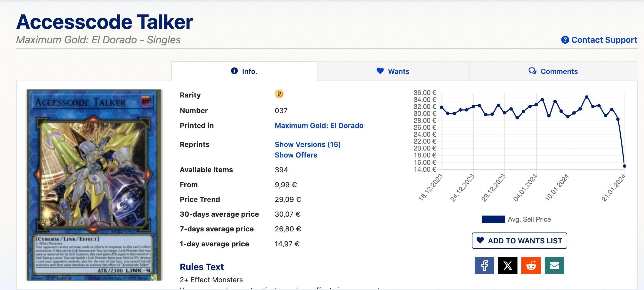Open the Maximum Gold: El Dorado set link
This screenshot has height=290, width=644.
point(319,126)
